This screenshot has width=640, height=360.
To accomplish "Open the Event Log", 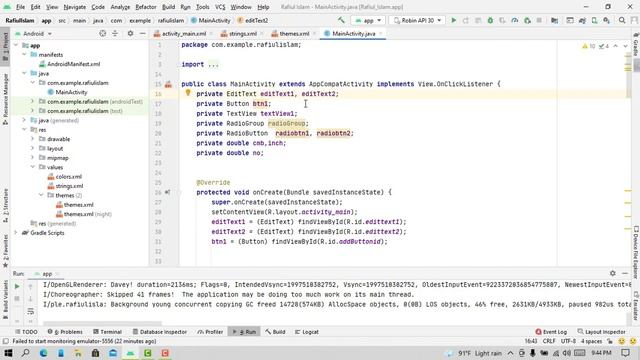I will click(x=551, y=332).
